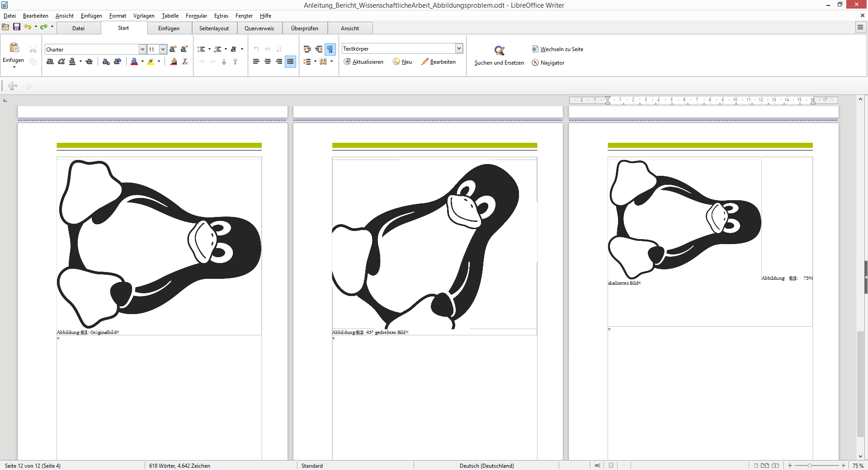
Task: Decrease the font size
Action: point(184,49)
